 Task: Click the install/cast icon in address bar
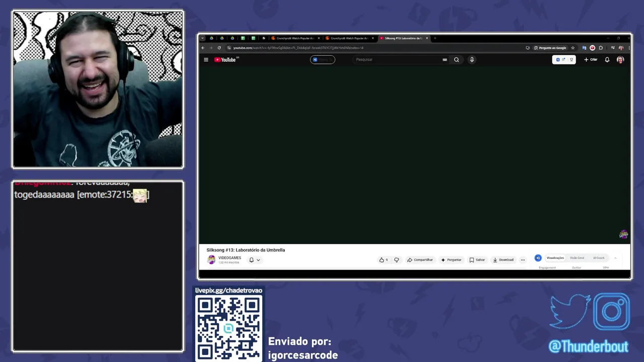coord(527,48)
